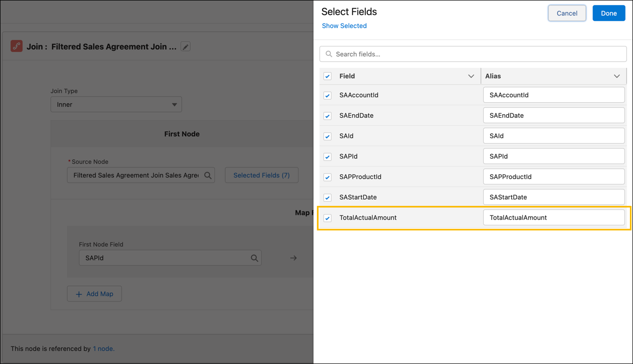Image resolution: width=633 pixels, height=364 pixels.
Task: Click the magnifier in First Node Field SAPId
Action: [255, 258]
